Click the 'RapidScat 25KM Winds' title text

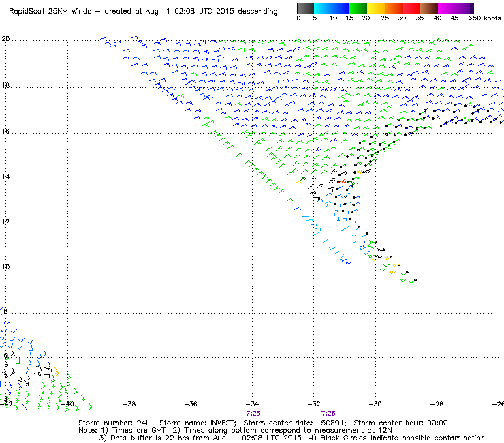50,12
